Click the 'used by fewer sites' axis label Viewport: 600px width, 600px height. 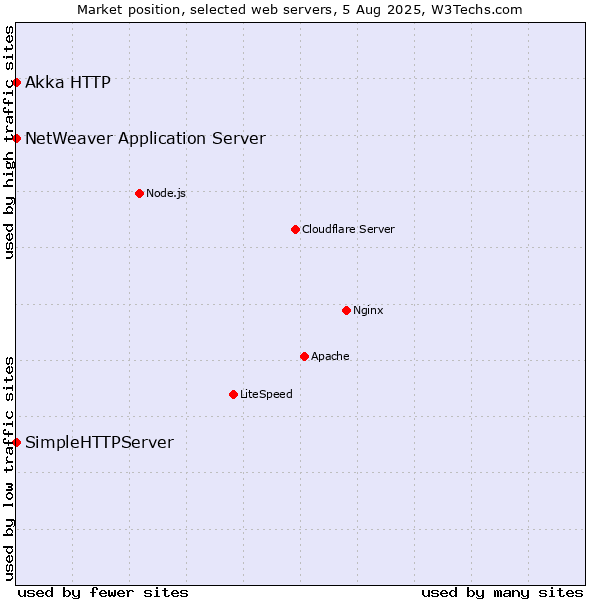click(x=103, y=593)
